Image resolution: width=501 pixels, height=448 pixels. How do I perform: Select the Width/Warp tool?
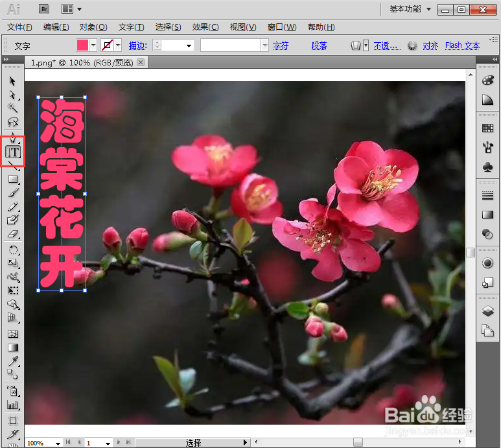click(13, 277)
